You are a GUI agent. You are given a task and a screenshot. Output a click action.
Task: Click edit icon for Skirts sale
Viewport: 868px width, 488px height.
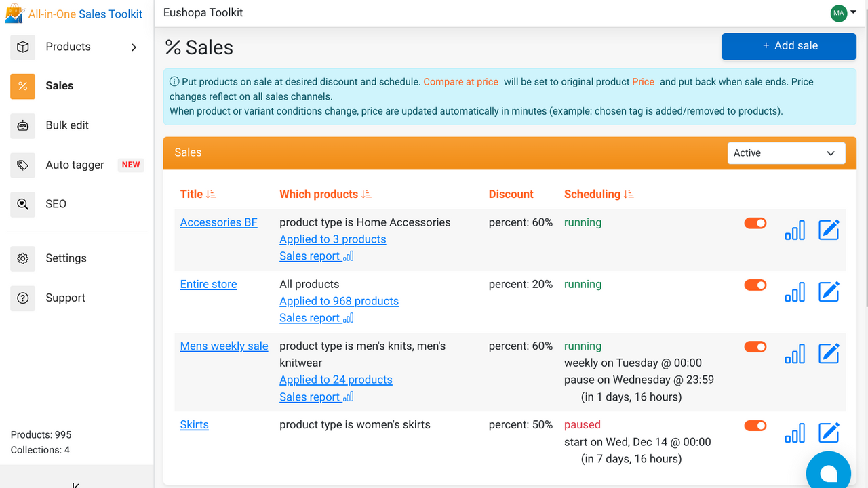(829, 432)
